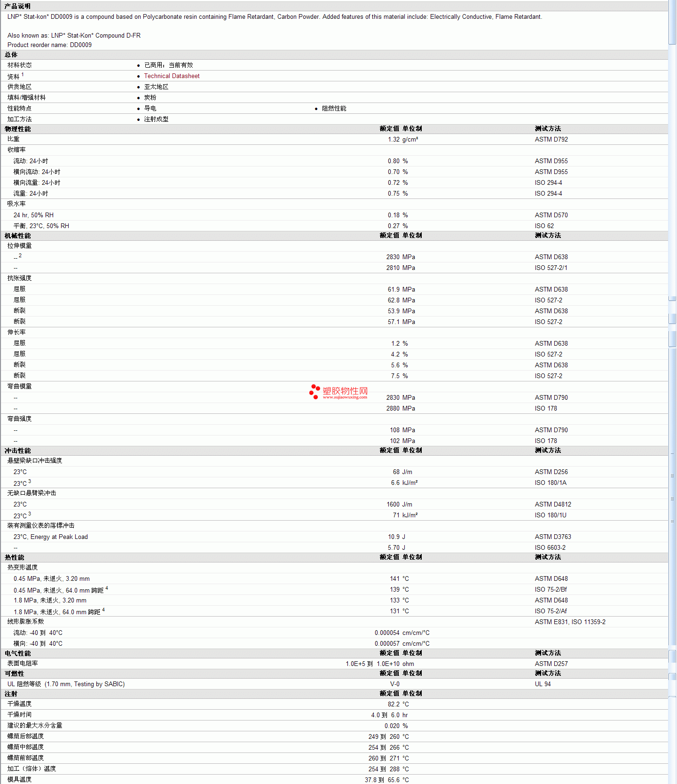Click flexural modulus value '2880'

(393, 408)
